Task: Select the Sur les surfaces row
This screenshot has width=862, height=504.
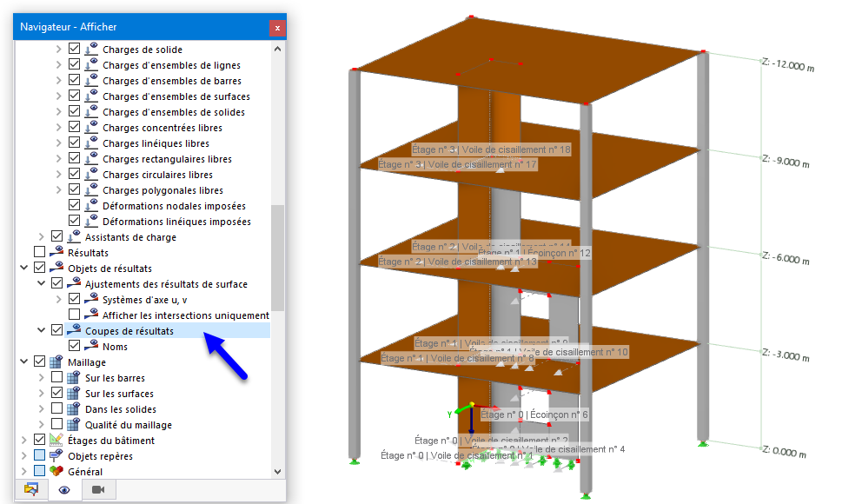Action: point(119,394)
